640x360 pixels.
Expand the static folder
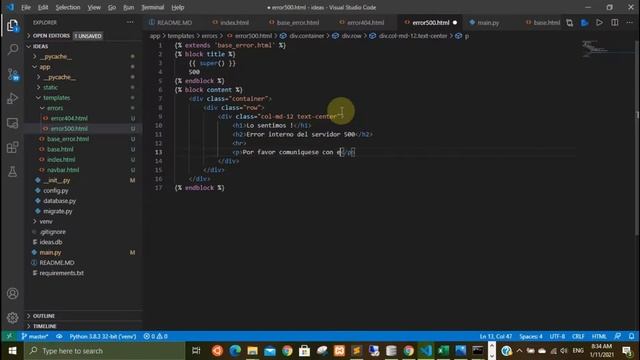pos(50,87)
